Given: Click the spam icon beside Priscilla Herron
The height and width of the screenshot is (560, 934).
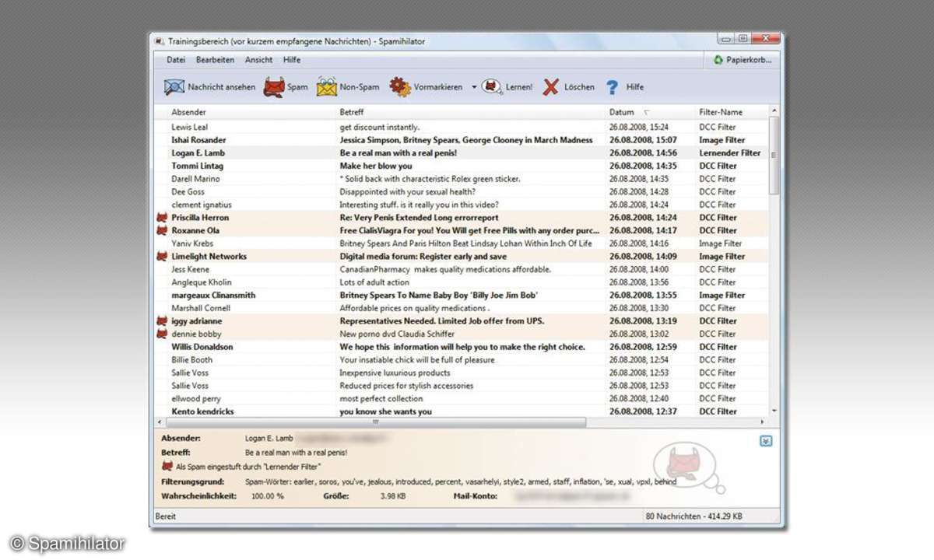Looking at the screenshot, I should 162,218.
